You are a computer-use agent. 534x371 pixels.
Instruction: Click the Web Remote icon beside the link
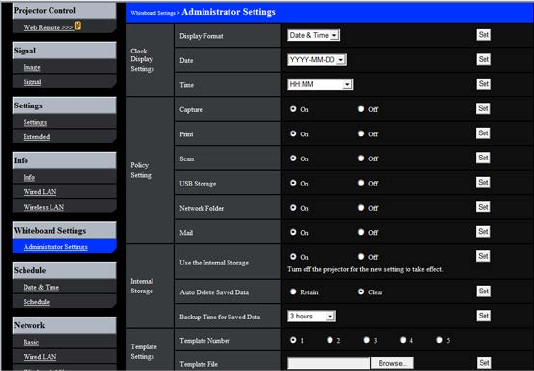pos(78,26)
